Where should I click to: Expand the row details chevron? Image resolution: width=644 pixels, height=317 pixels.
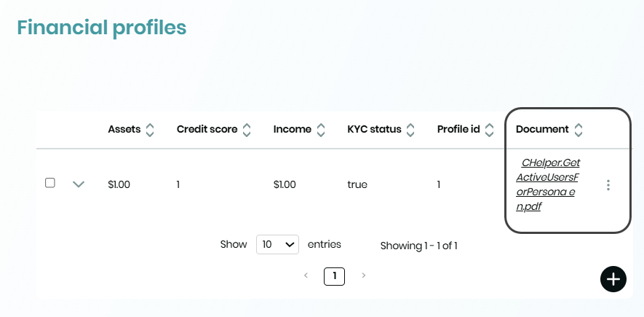pos(79,184)
